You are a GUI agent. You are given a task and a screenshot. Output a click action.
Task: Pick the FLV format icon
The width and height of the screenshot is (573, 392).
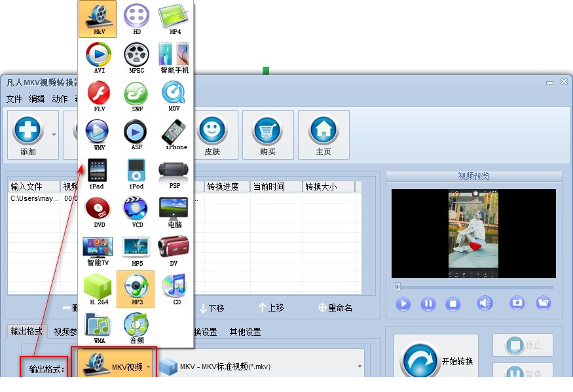coord(97,94)
